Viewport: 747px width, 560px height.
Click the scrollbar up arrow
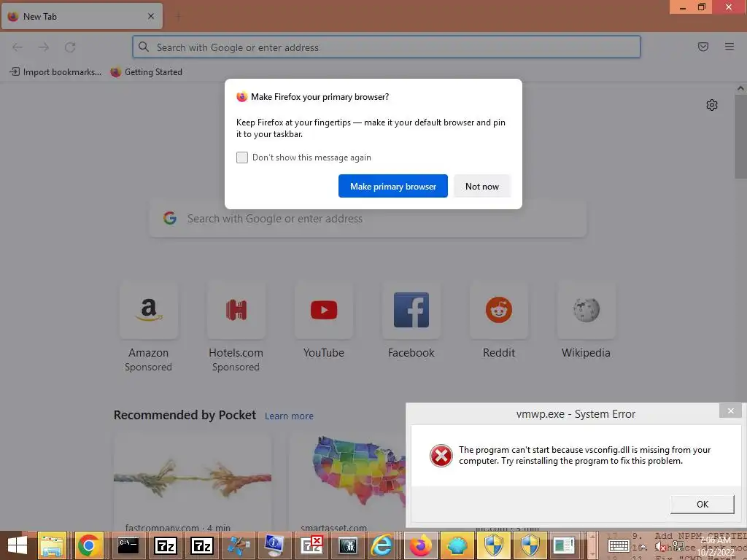coord(741,88)
